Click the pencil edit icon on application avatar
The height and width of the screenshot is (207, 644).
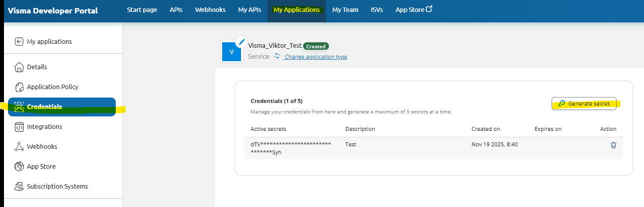241,41
